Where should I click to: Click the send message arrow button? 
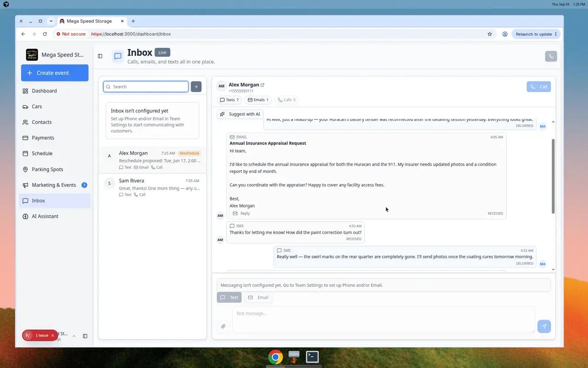click(544, 326)
